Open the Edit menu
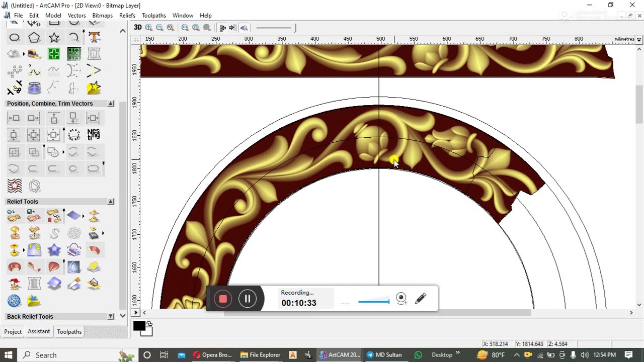Image resolution: width=644 pixels, height=362 pixels. point(34,16)
